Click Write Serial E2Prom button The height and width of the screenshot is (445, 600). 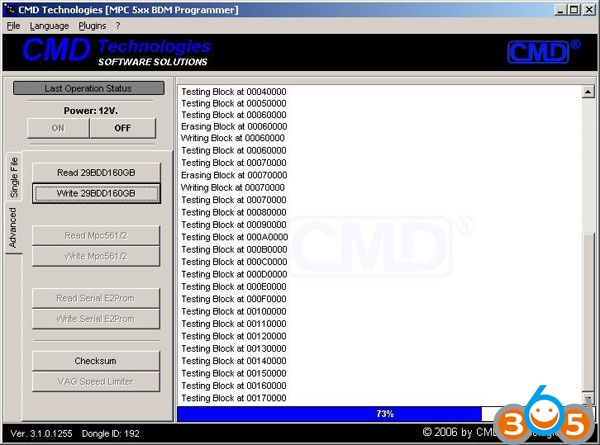click(x=96, y=319)
